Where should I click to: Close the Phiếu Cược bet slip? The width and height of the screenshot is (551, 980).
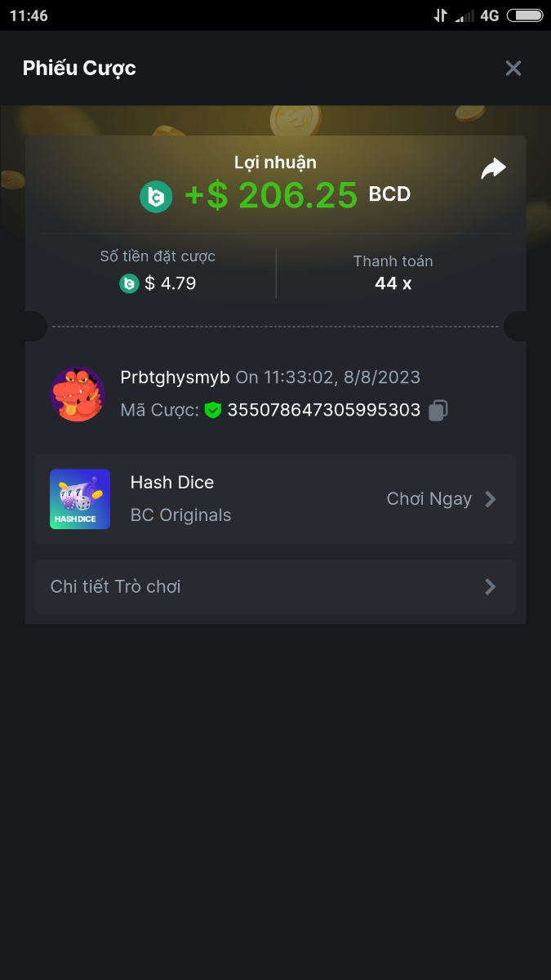[513, 69]
